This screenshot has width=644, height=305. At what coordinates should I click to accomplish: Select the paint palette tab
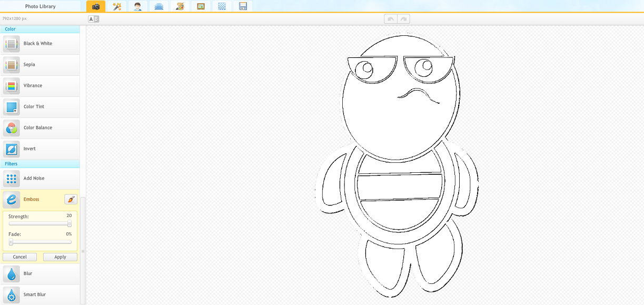click(x=180, y=6)
